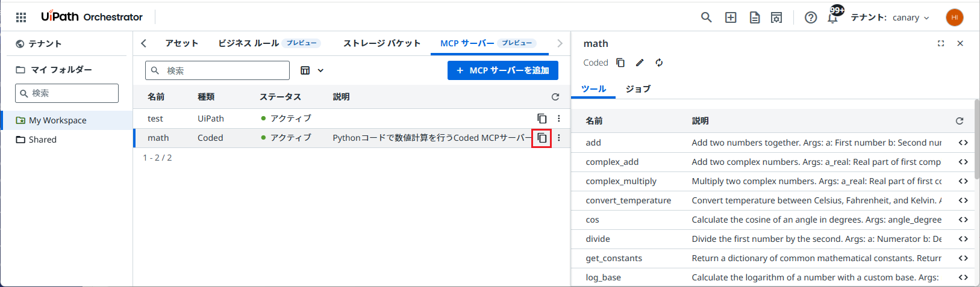
Task: Select the math server row name
Action: pos(158,138)
